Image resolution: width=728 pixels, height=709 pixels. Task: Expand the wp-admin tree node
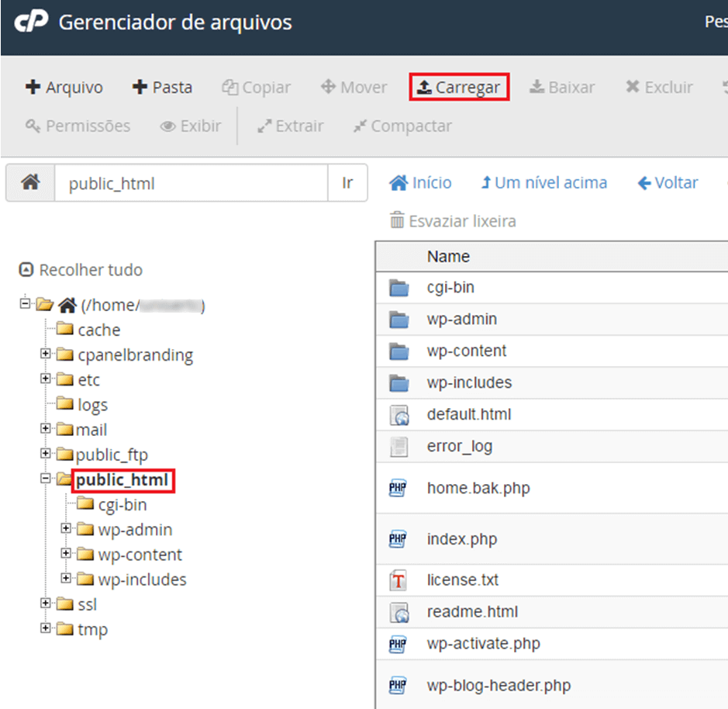point(66,527)
